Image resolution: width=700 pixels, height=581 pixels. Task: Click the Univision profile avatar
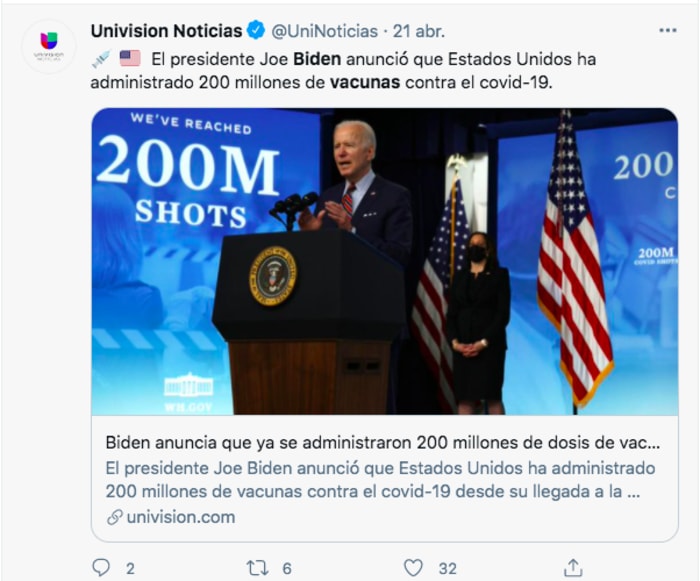click(48, 46)
